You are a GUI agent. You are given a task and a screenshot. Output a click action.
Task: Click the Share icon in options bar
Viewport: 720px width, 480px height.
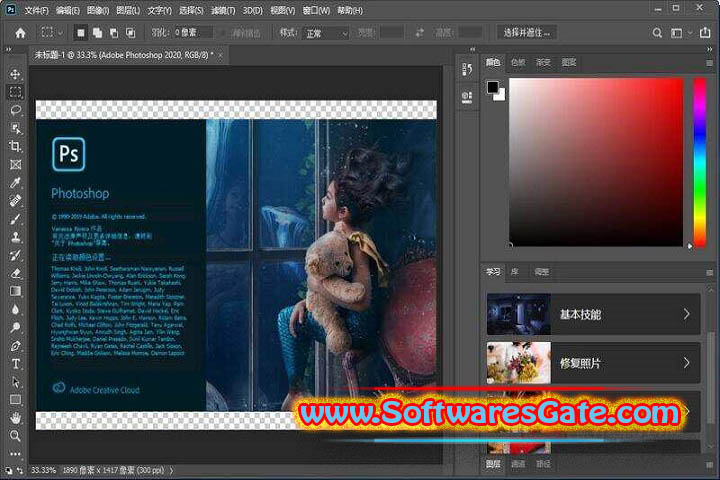coord(705,33)
